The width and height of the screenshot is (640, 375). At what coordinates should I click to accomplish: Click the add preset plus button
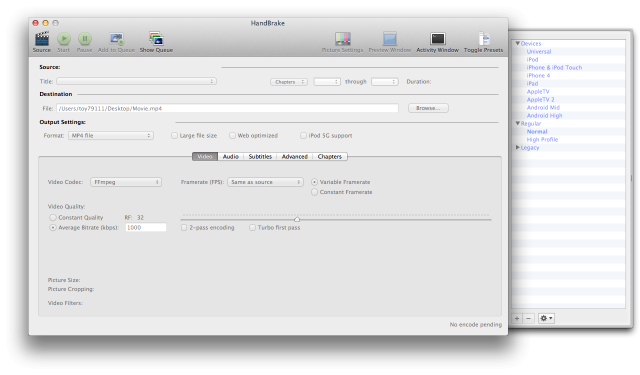point(517,318)
